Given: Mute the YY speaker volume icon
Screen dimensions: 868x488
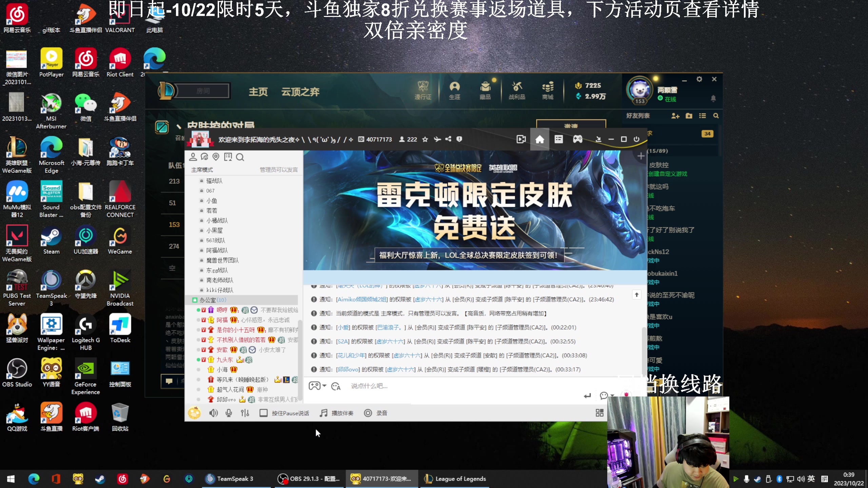Looking at the screenshot, I should point(213,413).
